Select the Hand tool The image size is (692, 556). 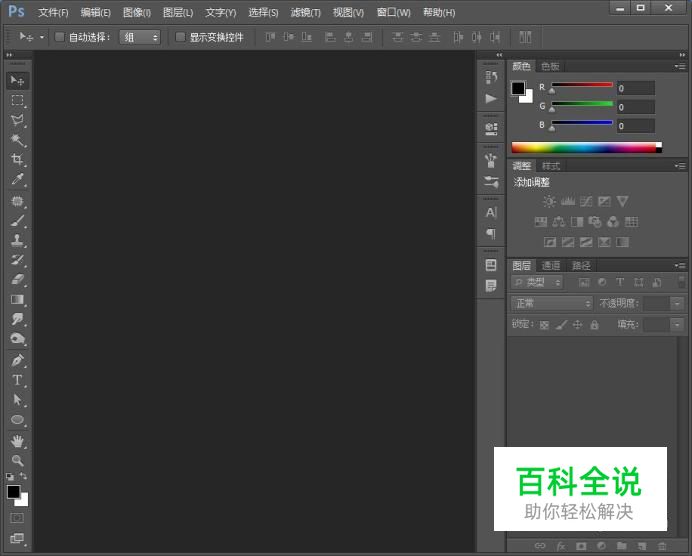17,441
